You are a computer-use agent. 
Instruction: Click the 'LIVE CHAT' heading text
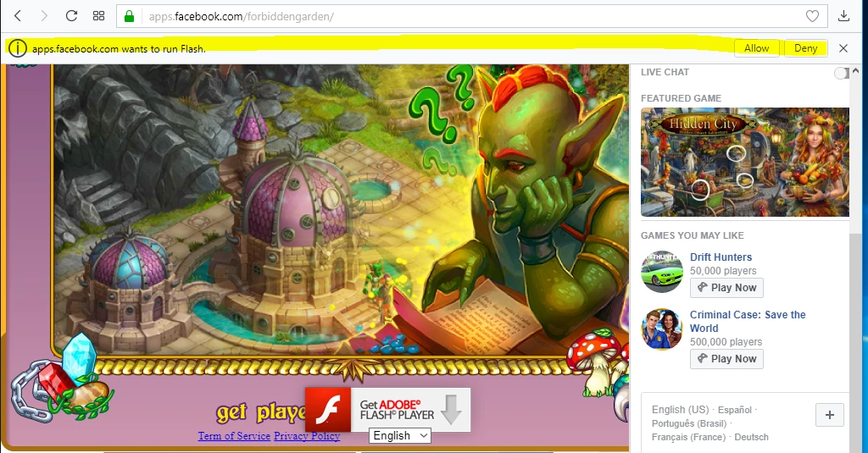pyautogui.click(x=665, y=72)
